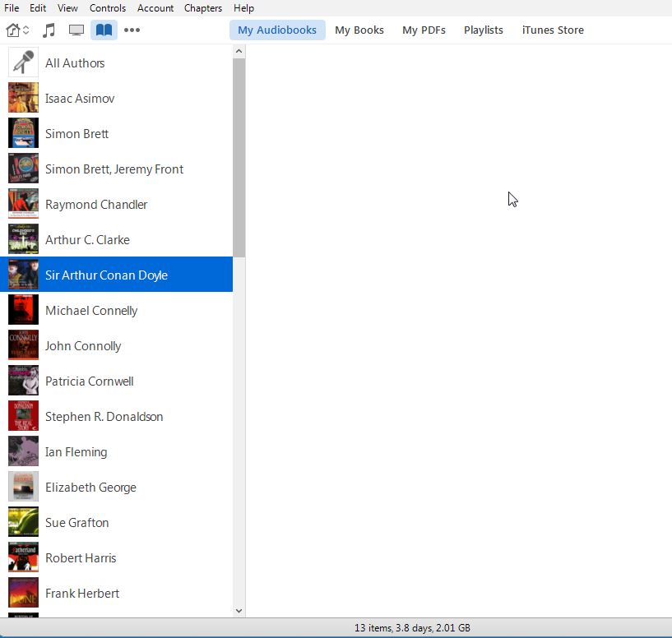Viewport: 672px width, 638px height.
Task: Open the Chapters menu
Action: 202,8
